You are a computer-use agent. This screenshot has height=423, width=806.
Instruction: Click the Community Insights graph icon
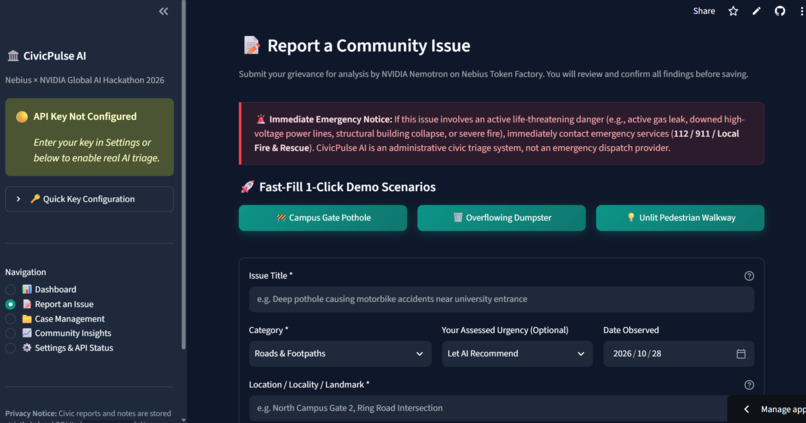coord(27,333)
